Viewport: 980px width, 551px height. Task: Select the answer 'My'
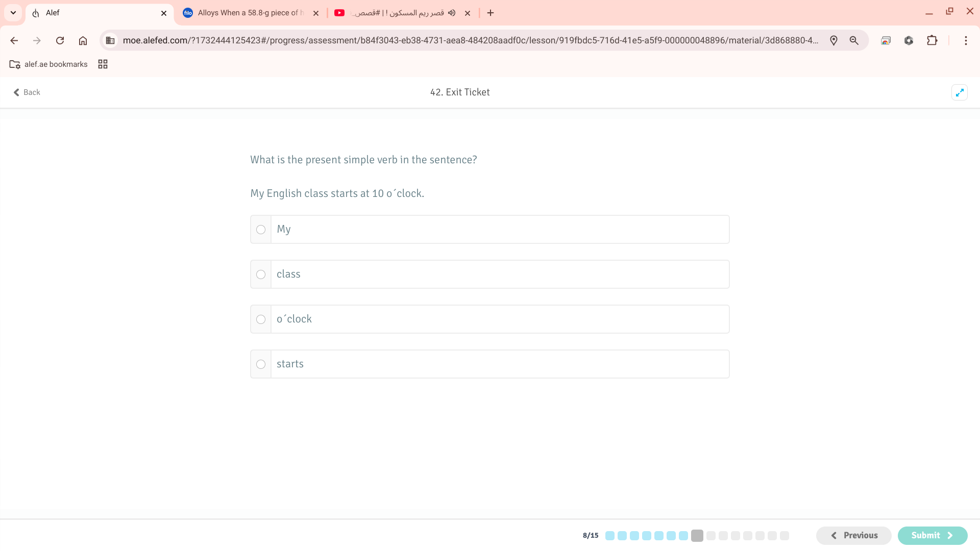point(261,230)
